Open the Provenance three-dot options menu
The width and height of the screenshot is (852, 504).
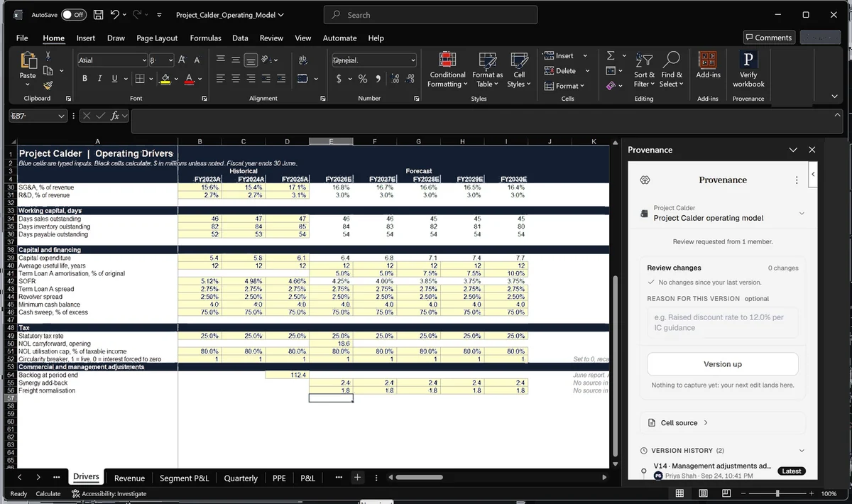[797, 180]
